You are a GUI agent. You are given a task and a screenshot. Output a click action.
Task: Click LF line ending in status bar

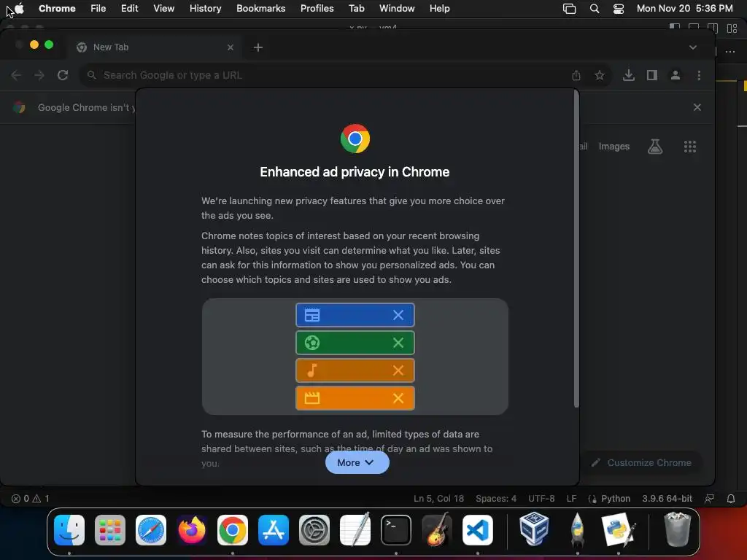[571, 499]
